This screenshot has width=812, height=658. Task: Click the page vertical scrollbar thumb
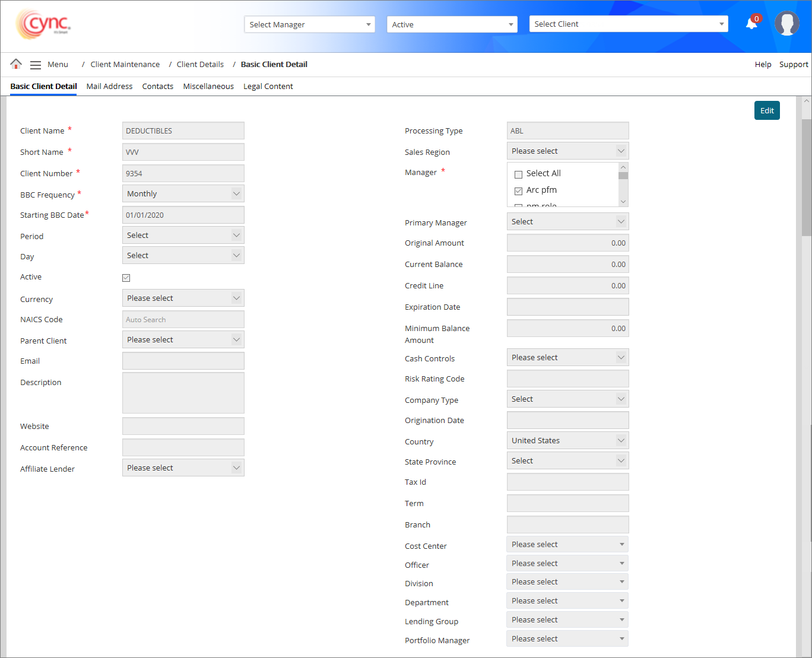[806, 178]
